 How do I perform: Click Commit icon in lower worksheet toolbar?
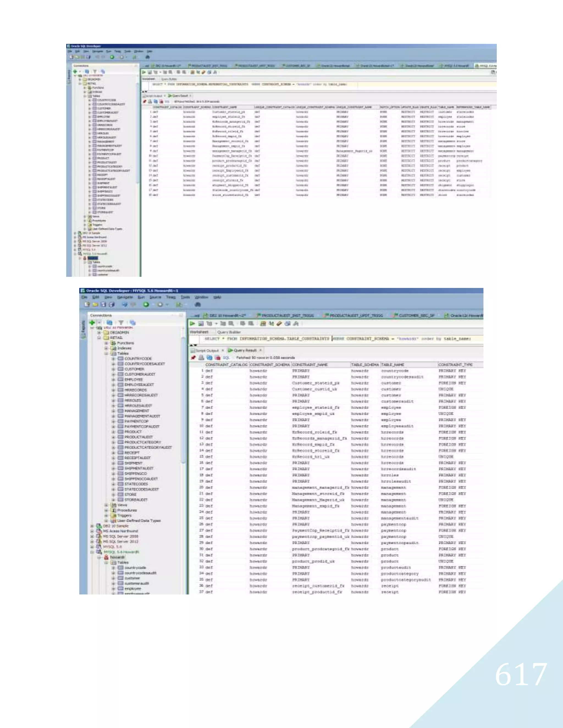tap(242, 324)
